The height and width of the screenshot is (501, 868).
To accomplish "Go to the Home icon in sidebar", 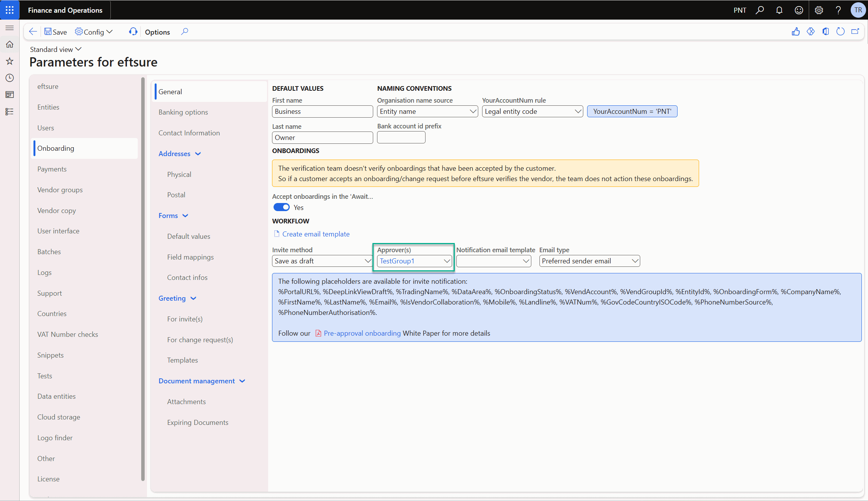I will click(x=10, y=44).
